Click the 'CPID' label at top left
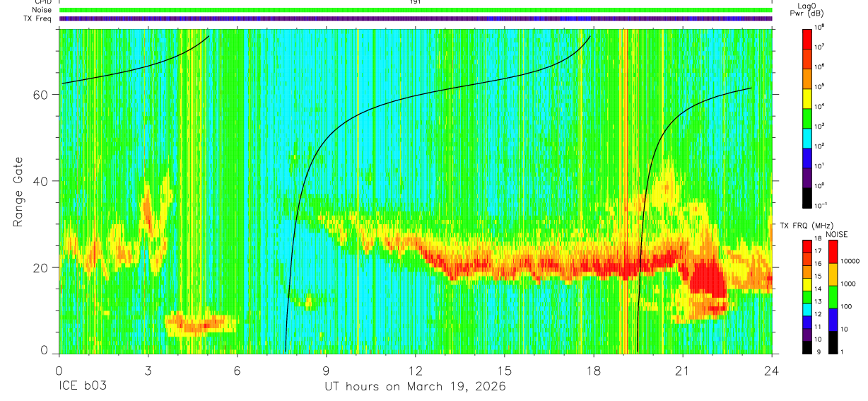 tap(44, 2)
